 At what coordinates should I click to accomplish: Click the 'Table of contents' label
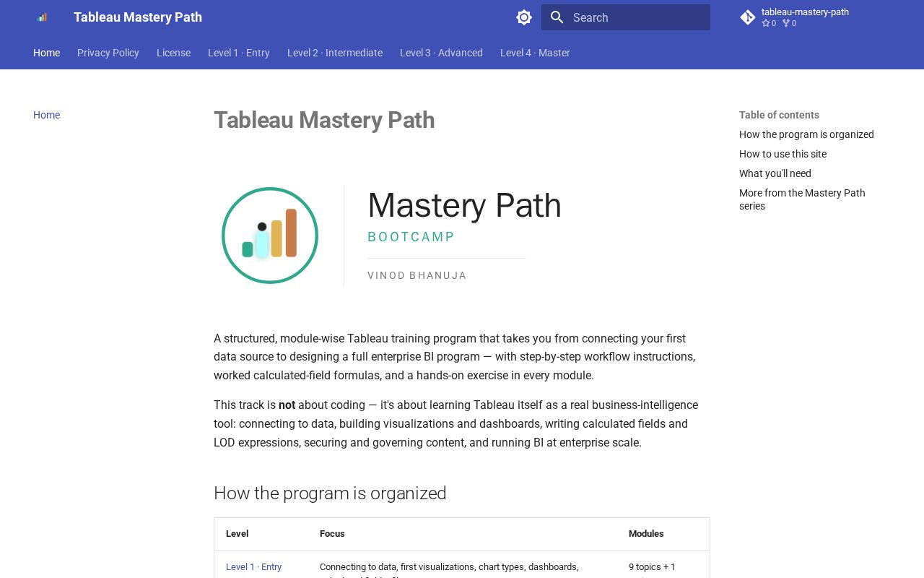(779, 115)
